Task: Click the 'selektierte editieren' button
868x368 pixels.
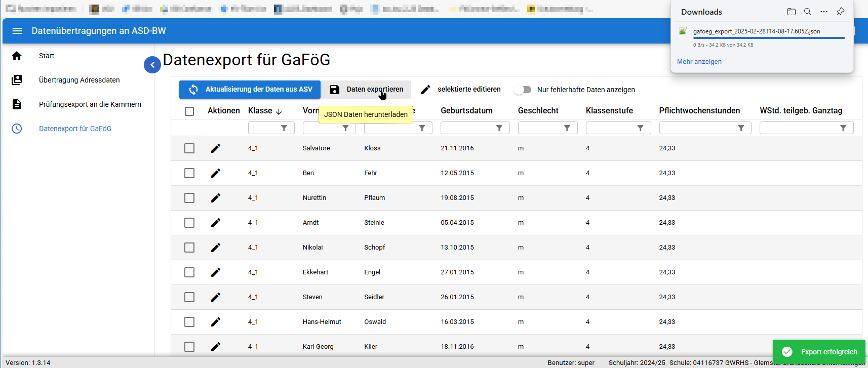Action: pyautogui.click(x=461, y=90)
